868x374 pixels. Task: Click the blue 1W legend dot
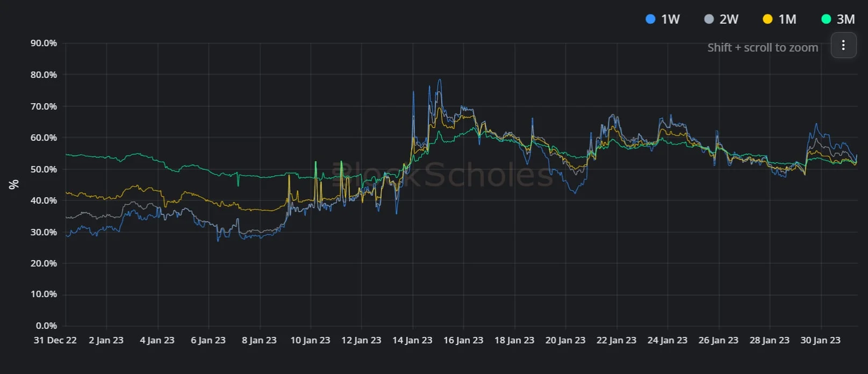(x=650, y=19)
